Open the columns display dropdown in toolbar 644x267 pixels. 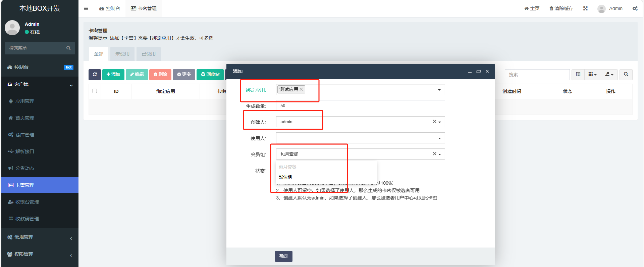click(592, 75)
